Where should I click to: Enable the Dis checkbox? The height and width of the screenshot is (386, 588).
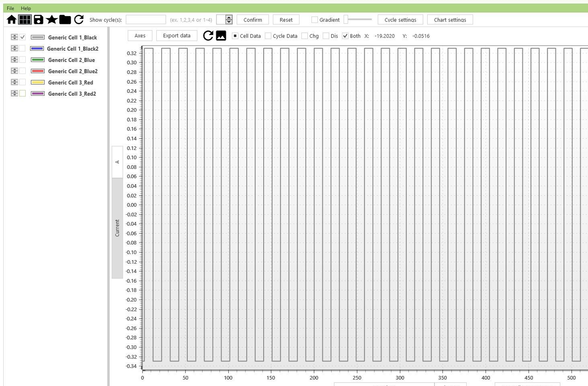(326, 36)
